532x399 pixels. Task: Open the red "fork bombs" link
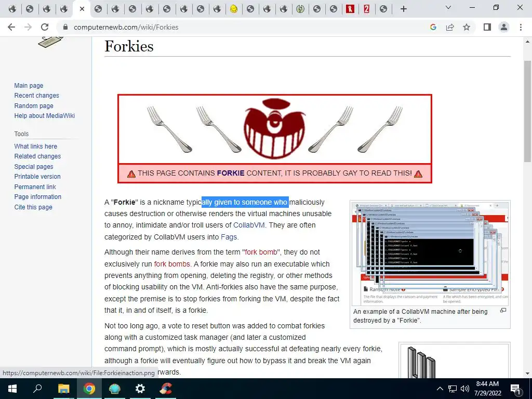[x=171, y=264]
